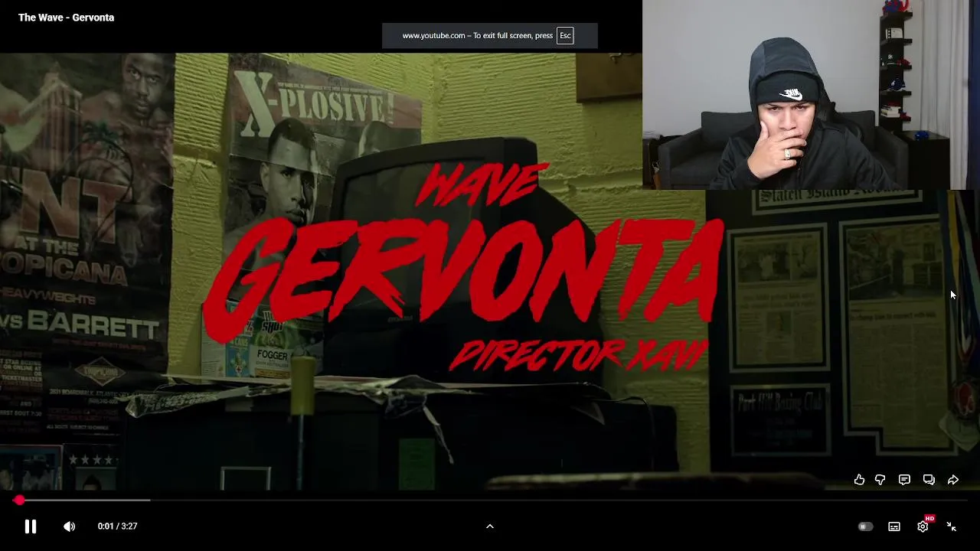Mute the video with the speaker icon
Screen dimensions: 980x551
point(70,527)
